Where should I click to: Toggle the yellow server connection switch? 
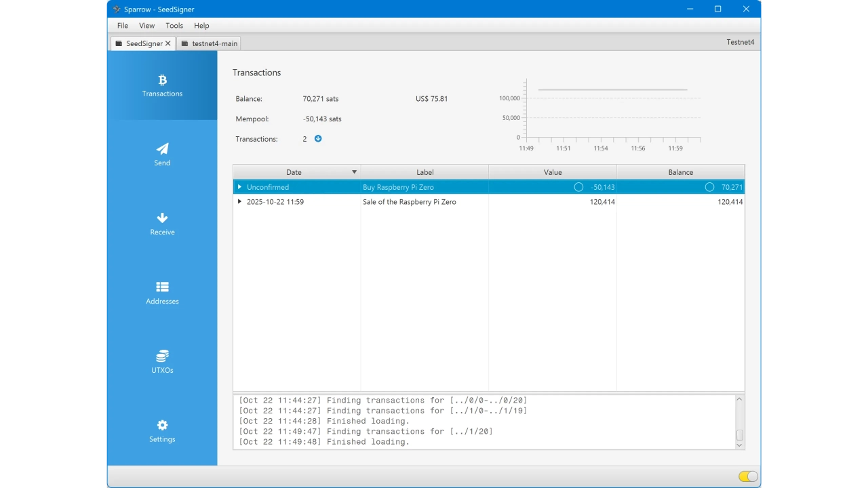pyautogui.click(x=748, y=476)
